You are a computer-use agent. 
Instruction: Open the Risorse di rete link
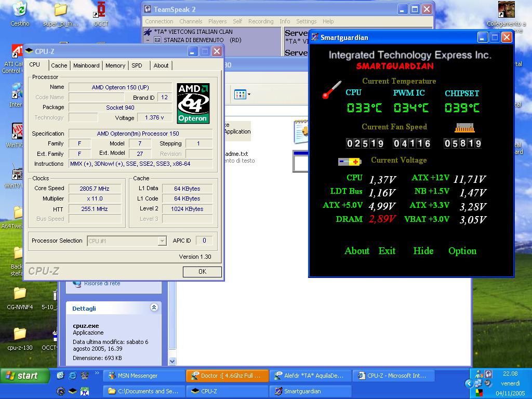coord(102,283)
